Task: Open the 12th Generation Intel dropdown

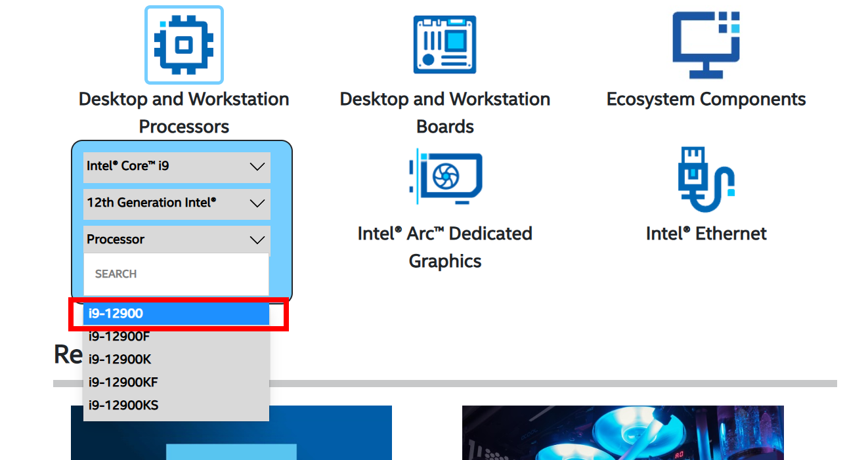Action: point(177,204)
